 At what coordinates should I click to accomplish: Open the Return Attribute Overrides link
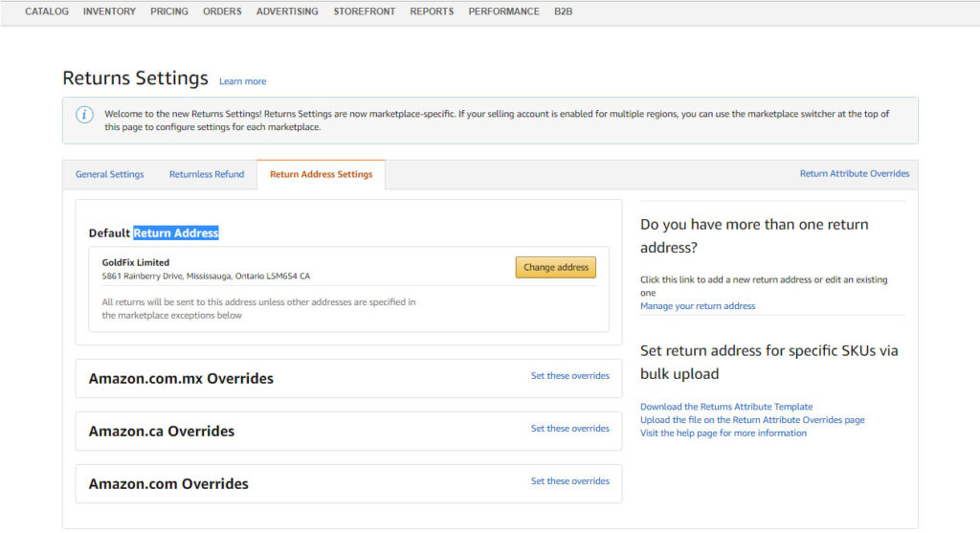(x=854, y=173)
